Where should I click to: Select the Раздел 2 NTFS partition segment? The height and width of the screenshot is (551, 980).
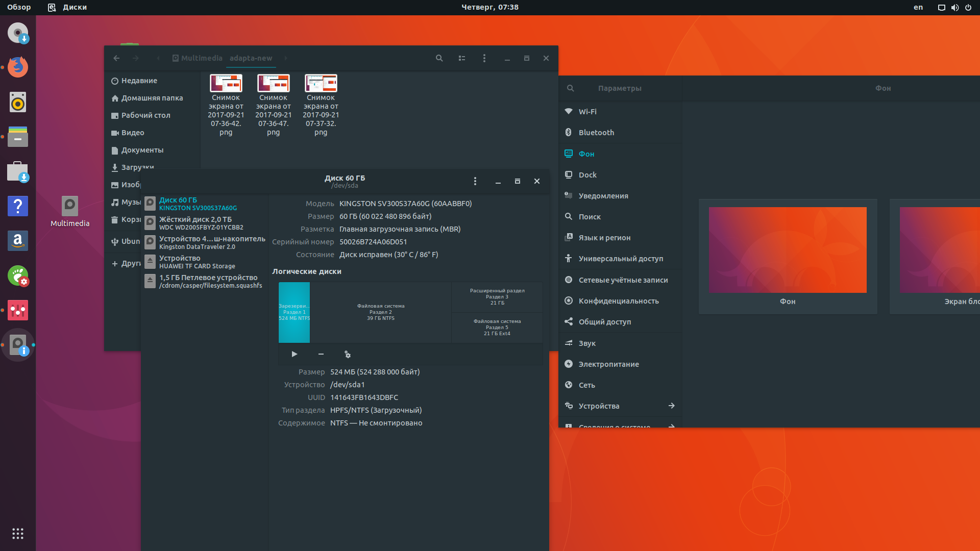380,312
